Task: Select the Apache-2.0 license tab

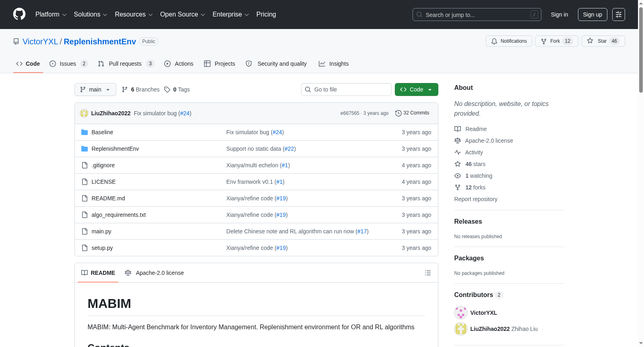Action: point(155,273)
